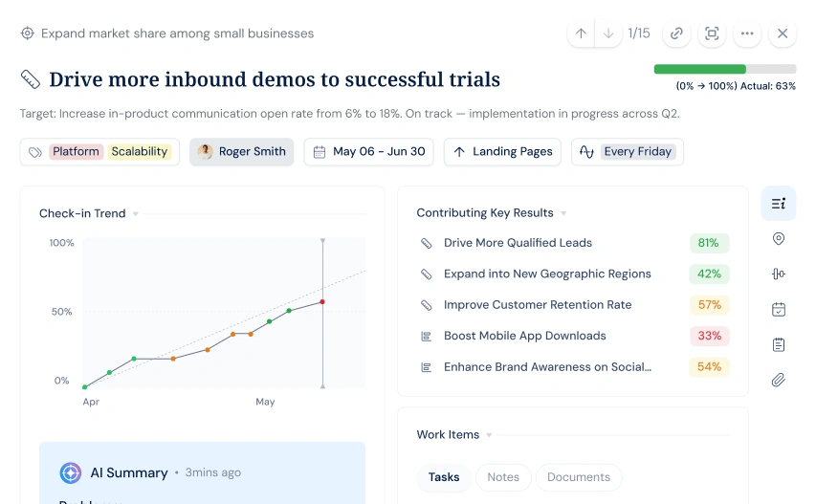
Task: Open full screen view icon
Action: click(x=712, y=33)
